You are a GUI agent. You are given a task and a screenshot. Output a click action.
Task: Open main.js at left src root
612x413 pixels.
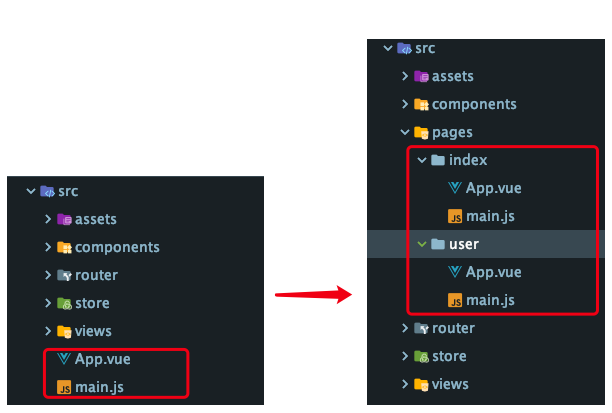[99, 387]
